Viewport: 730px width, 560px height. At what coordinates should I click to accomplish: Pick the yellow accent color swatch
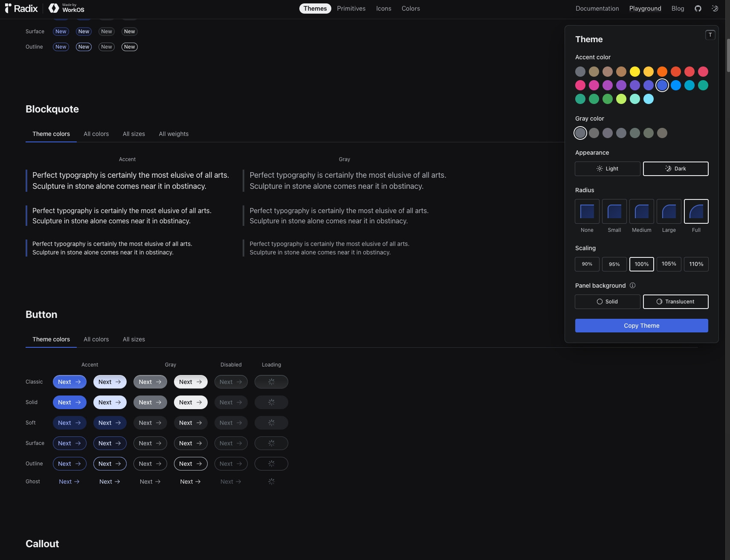[635, 72]
